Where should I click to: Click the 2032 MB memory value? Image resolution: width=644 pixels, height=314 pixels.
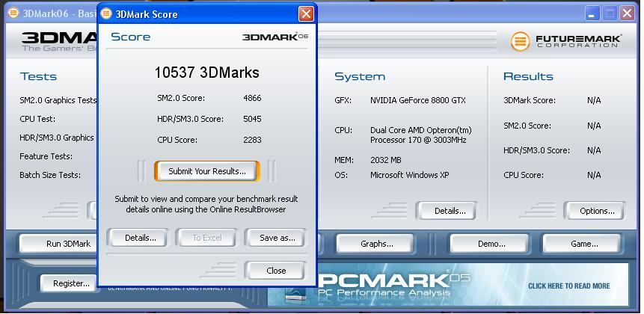[x=386, y=160]
